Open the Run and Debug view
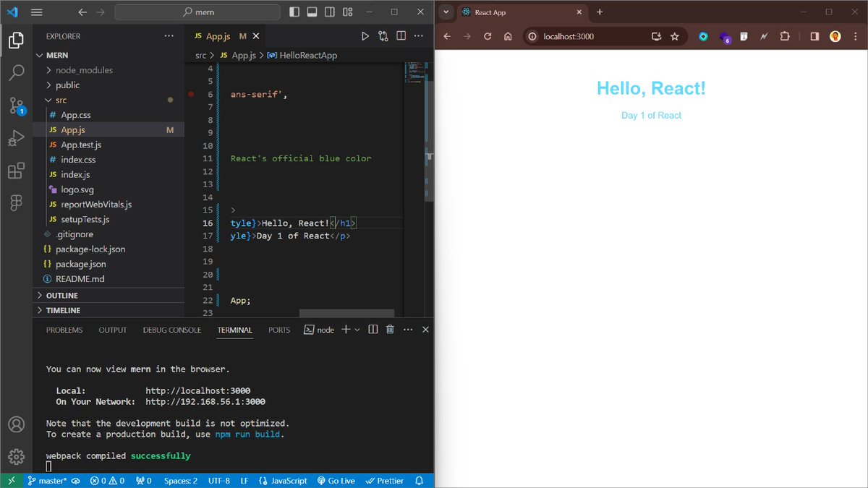 (x=16, y=138)
